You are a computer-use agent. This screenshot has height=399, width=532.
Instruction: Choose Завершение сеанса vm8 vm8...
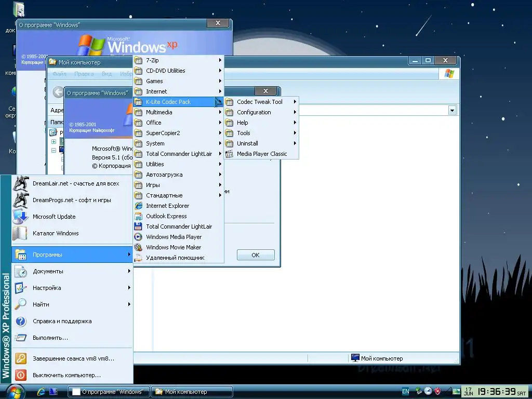tap(72, 358)
